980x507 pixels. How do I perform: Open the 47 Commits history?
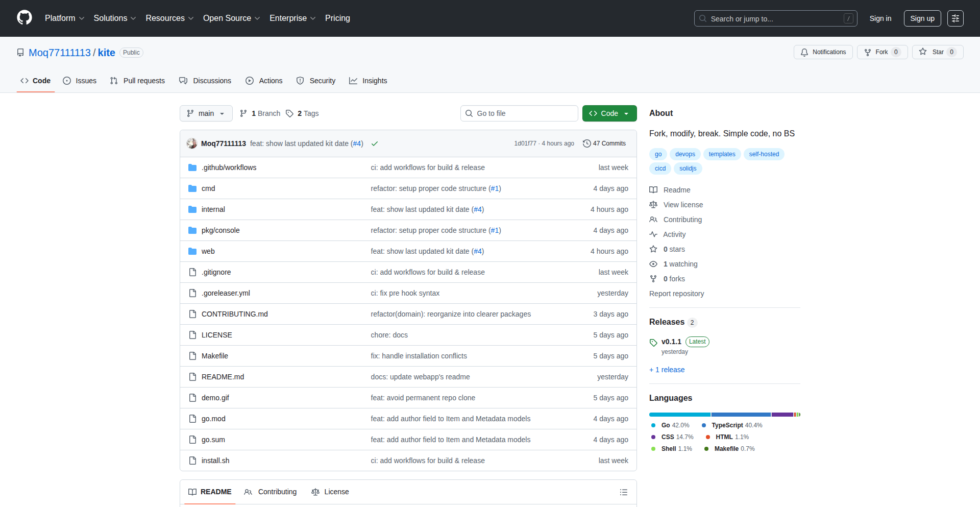[604, 143]
